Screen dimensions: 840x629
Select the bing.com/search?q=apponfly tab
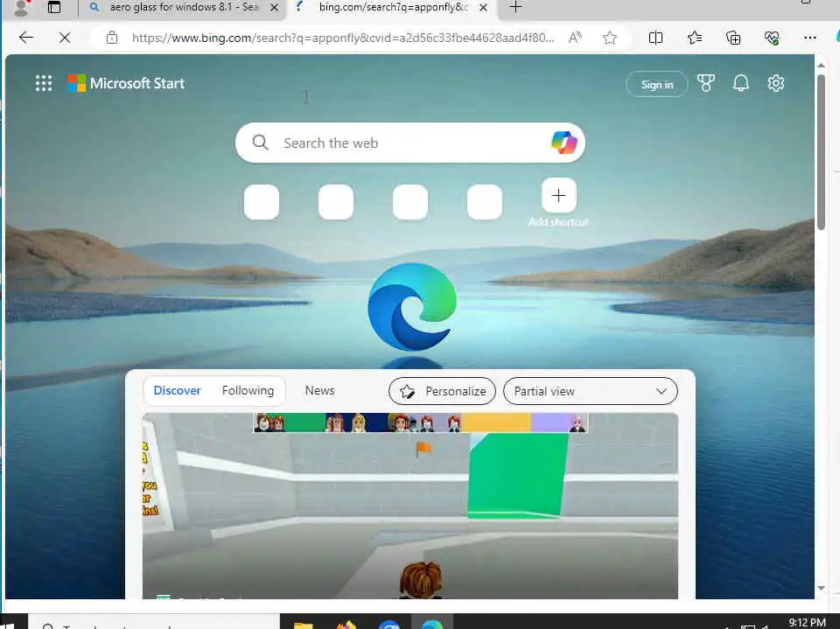[393, 8]
